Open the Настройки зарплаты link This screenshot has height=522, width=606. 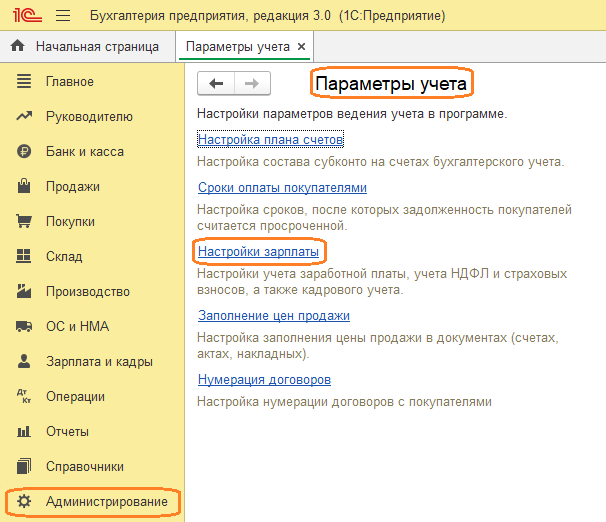point(258,251)
